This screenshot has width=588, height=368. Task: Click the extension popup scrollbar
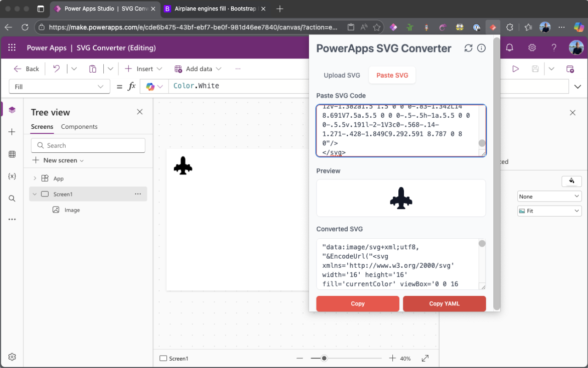pos(497,174)
